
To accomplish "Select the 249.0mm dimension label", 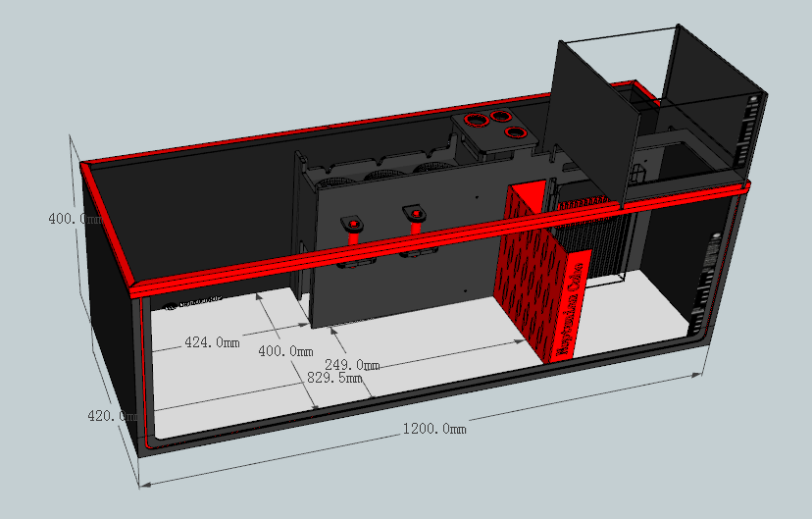I will click(351, 365).
